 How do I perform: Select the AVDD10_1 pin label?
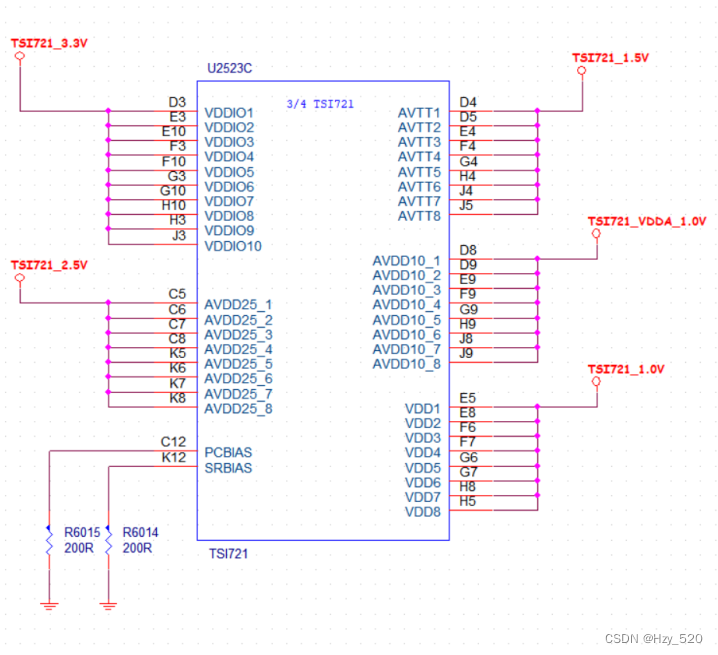point(406,261)
